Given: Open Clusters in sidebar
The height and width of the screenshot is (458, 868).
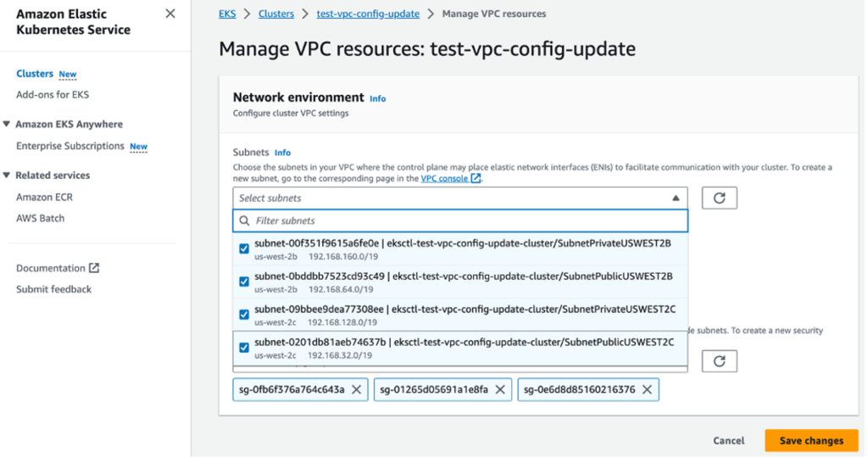Looking at the screenshot, I should pyautogui.click(x=35, y=74).
